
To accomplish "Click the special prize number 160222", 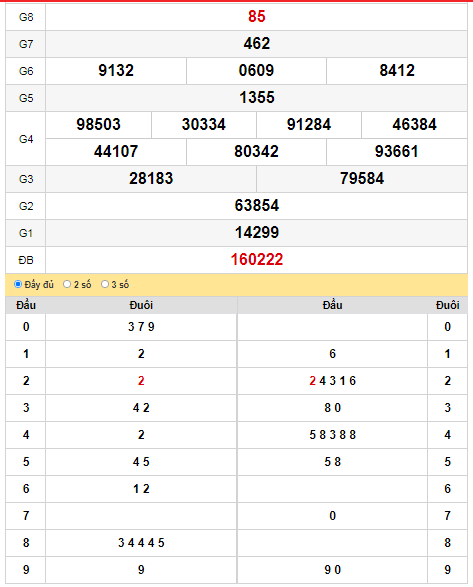I will pyautogui.click(x=257, y=259).
